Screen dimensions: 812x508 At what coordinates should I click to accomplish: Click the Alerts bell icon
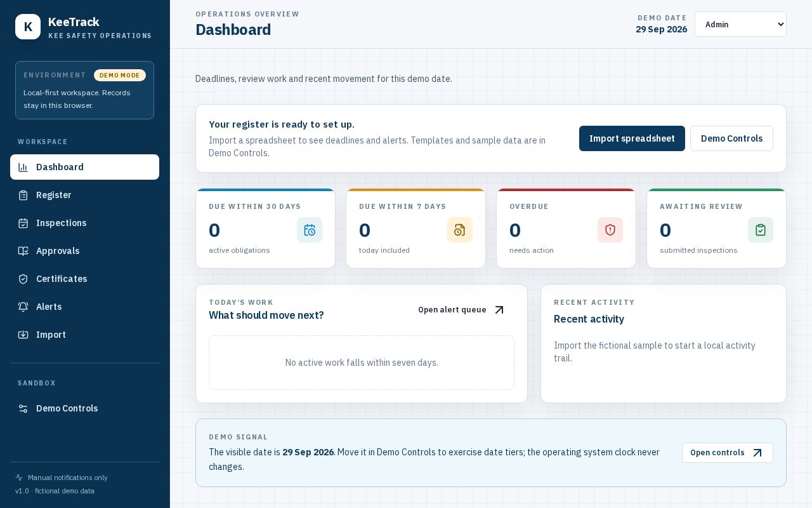click(23, 307)
